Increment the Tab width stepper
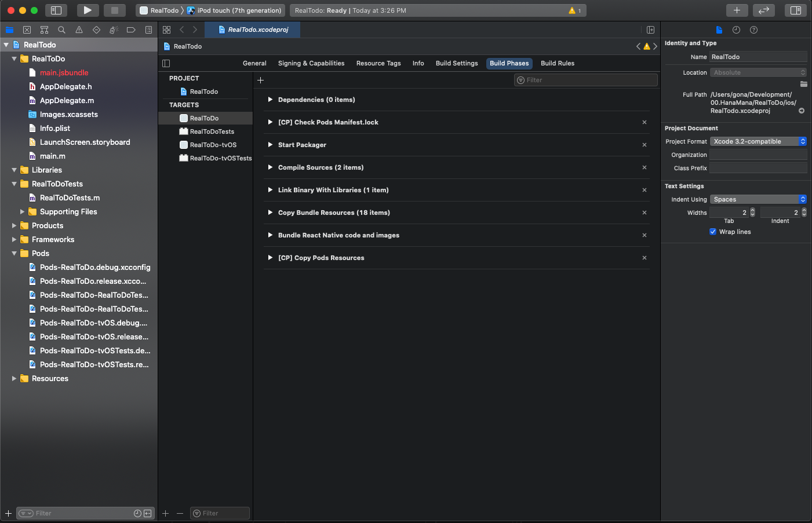812x523 pixels. (x=752, y=210)
